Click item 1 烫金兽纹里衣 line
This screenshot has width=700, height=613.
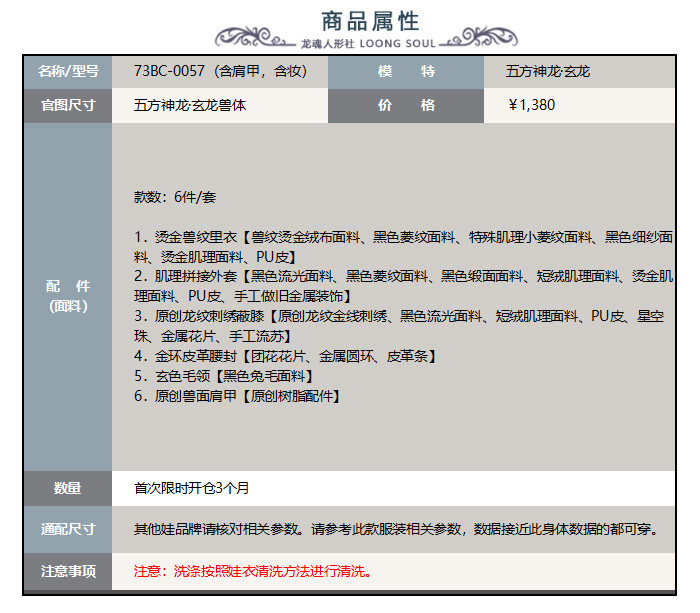pyautogui.click(x=403, y=247)
